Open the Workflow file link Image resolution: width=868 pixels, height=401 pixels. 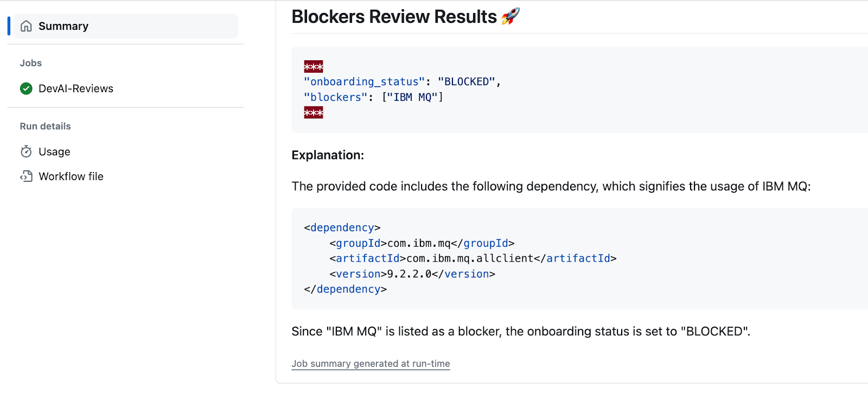pyautogui.click(x=71, y=176)
